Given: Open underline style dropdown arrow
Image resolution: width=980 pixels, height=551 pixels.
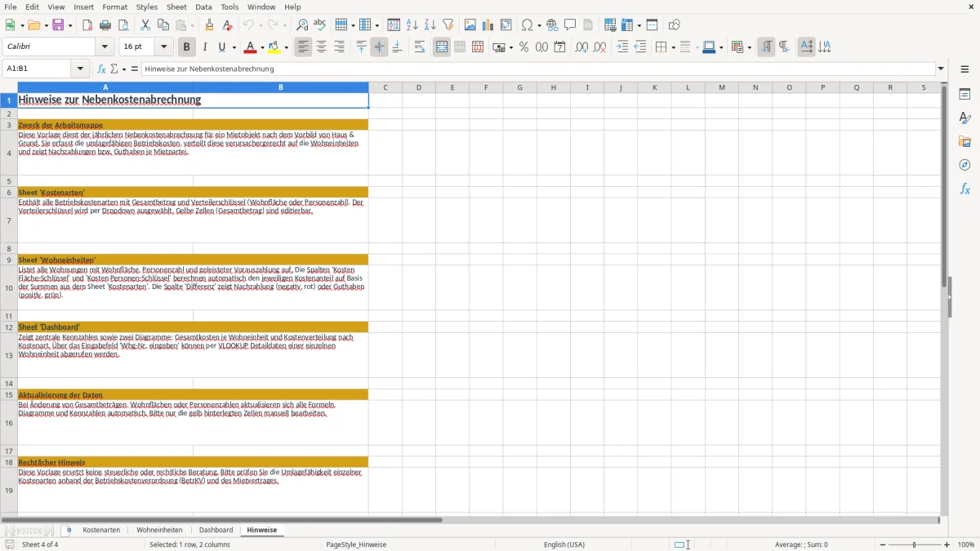Looking at the screenshot, I should (234, 47).
